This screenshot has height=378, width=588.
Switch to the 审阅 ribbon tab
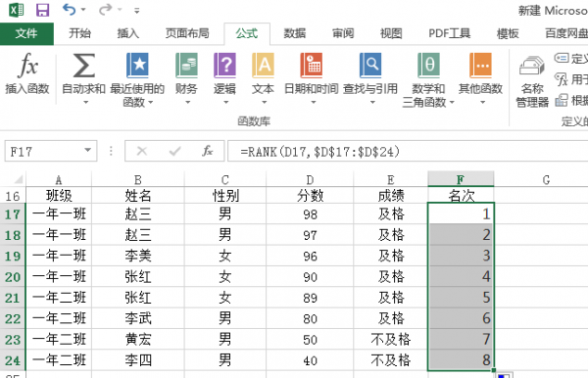click(343, 33)
